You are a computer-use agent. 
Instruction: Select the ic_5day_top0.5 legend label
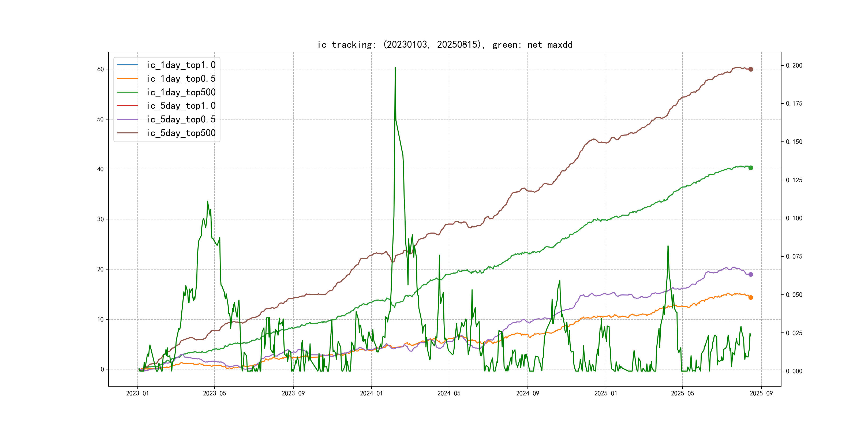pyautogui.click(x=181, y=119)
